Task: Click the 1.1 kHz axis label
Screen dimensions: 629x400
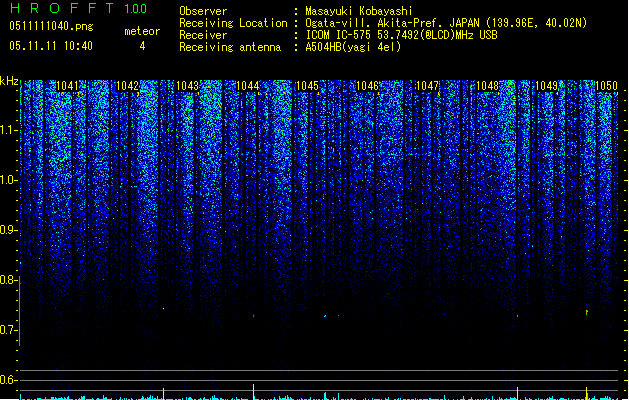Action: [8, 131]
